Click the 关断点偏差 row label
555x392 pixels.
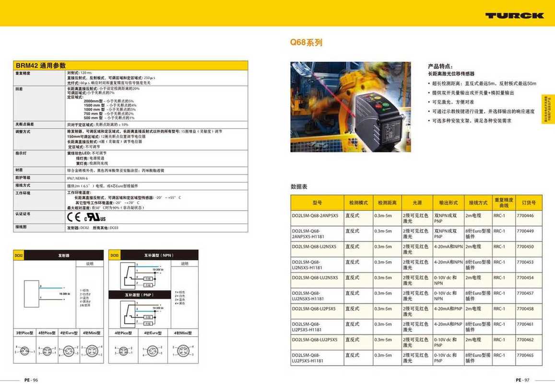tap(24, 125)
